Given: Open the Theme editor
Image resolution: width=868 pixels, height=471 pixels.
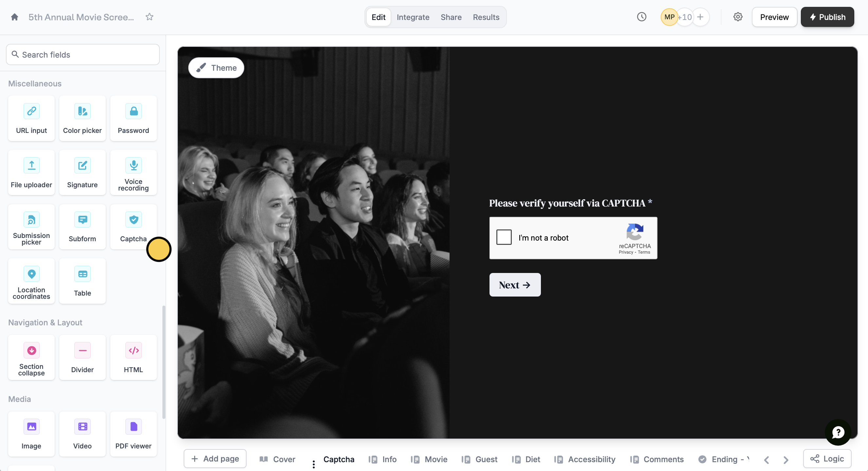Looking at the screenshot, I should [216, 68].
